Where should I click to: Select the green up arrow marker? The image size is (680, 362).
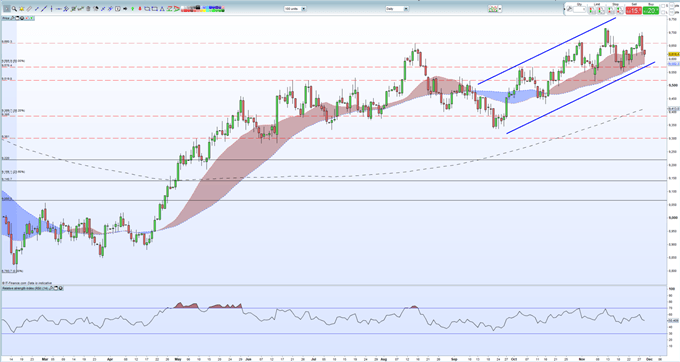pos(132,9)
